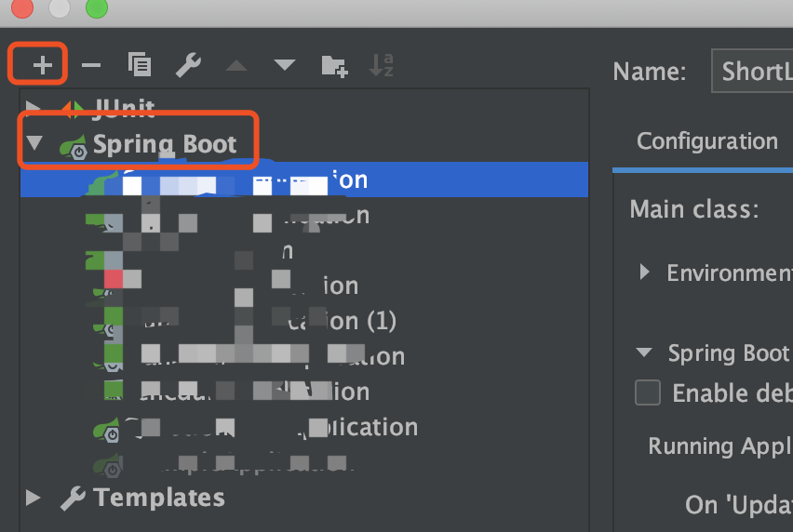Move configuration up with the up arrow

(x=236, y=65)
